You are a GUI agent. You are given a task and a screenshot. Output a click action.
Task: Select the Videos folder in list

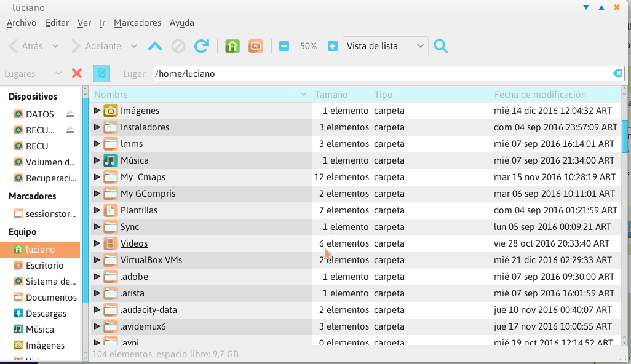[x=134, y=243]
